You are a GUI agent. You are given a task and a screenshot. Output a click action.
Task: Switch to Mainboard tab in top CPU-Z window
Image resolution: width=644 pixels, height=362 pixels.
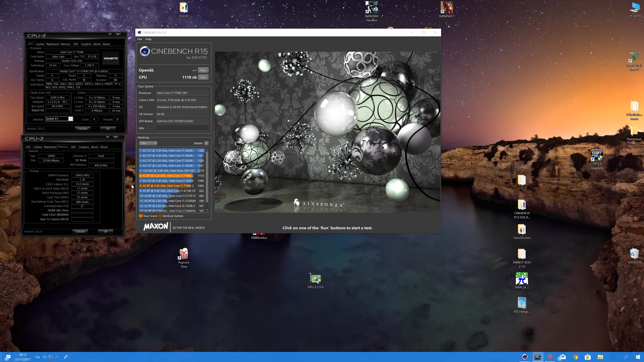tap(52, 44)
